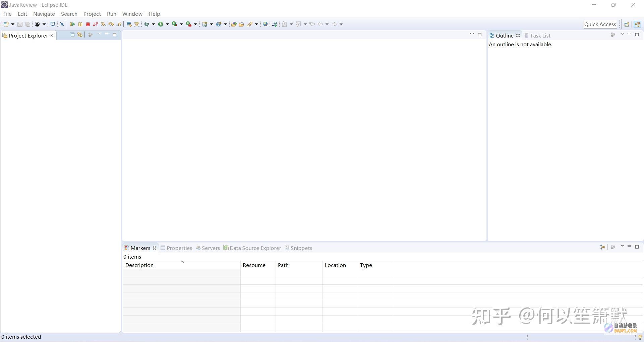Expand the Coverage dropdown arrow

point(181,24)
